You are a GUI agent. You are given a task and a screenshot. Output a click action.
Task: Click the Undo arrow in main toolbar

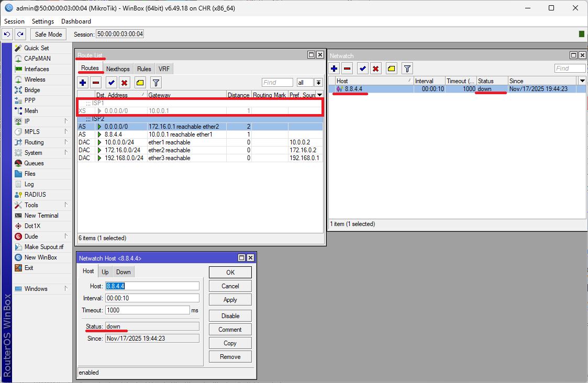click(7, 34)
